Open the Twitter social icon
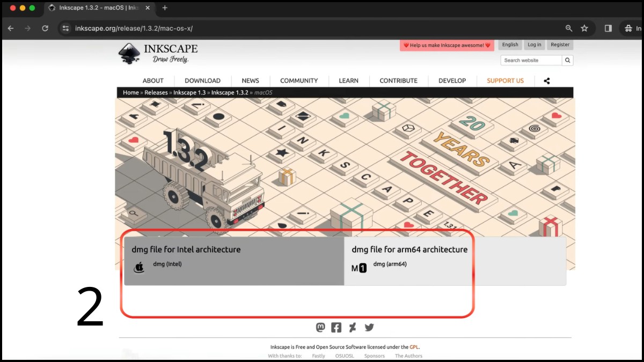This screenshot has height=362, width=644. 369,327
